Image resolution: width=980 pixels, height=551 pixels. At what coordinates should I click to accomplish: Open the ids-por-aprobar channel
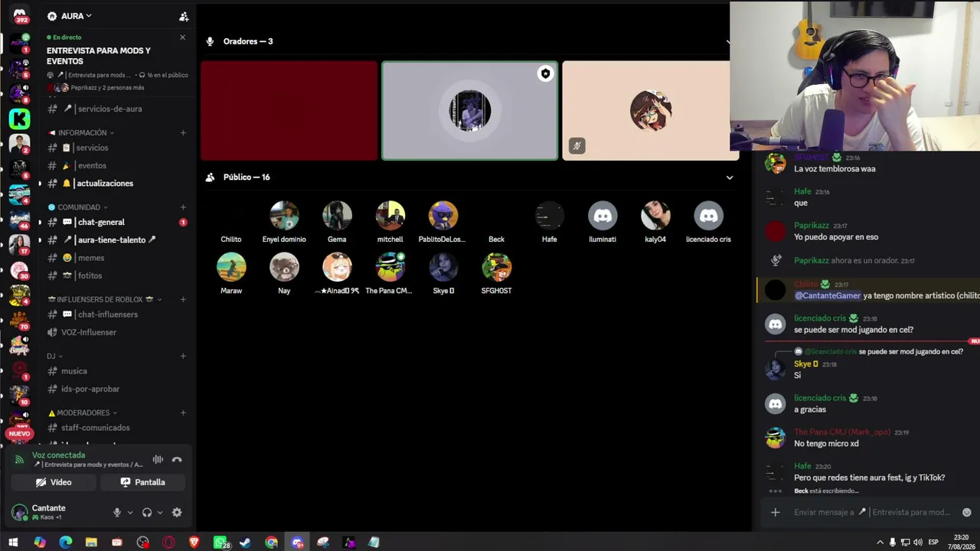(115, 389)
